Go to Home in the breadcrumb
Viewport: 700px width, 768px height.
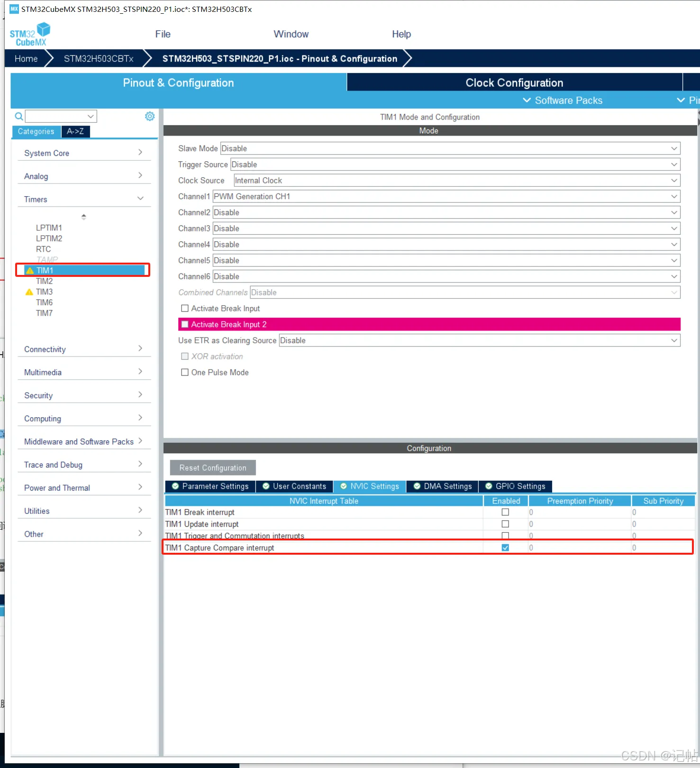tap(26, 59)
